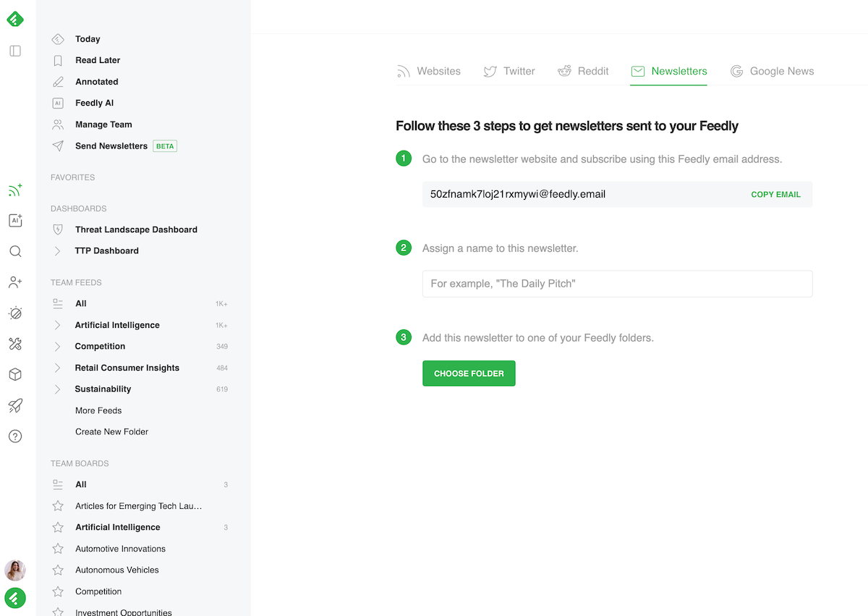Open the help question mark icon

coord(15,436)
